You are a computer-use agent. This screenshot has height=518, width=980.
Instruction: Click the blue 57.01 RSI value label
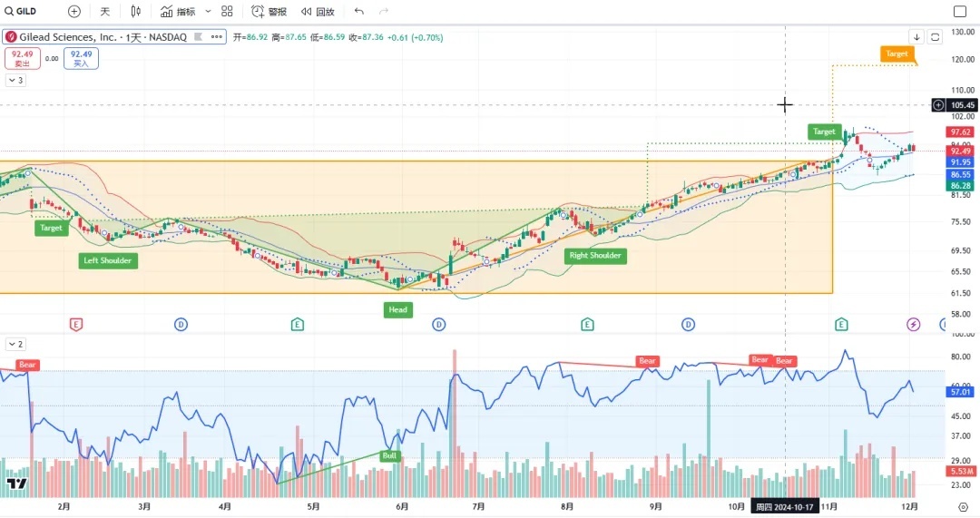(961, 392)
